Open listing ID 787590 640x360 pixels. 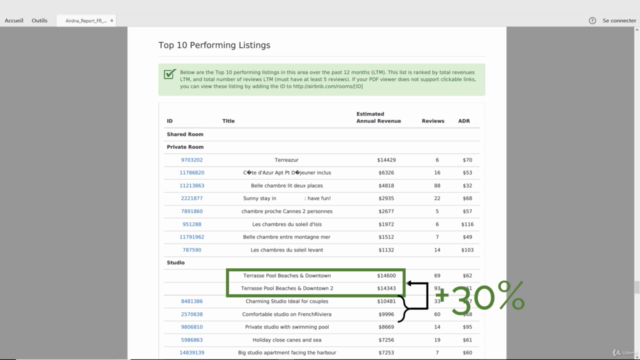coord(192,250)
